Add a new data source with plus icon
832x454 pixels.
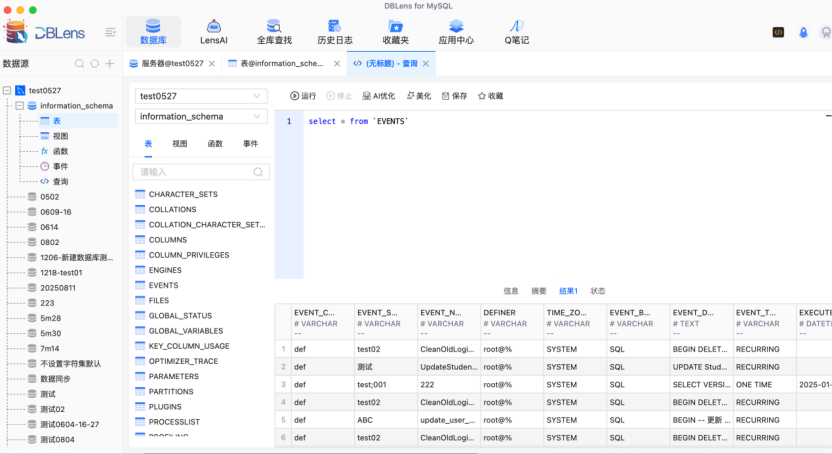click(110, 64)
